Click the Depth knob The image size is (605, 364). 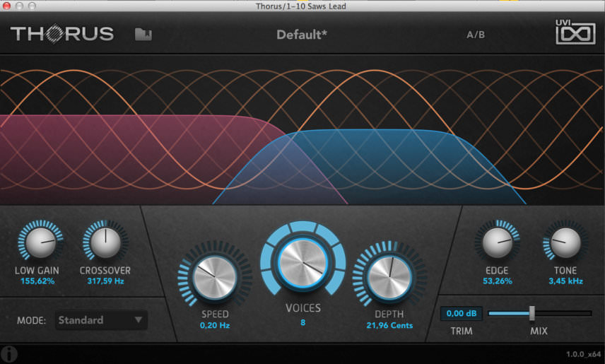pyautogui.click(x=389, y=277)
